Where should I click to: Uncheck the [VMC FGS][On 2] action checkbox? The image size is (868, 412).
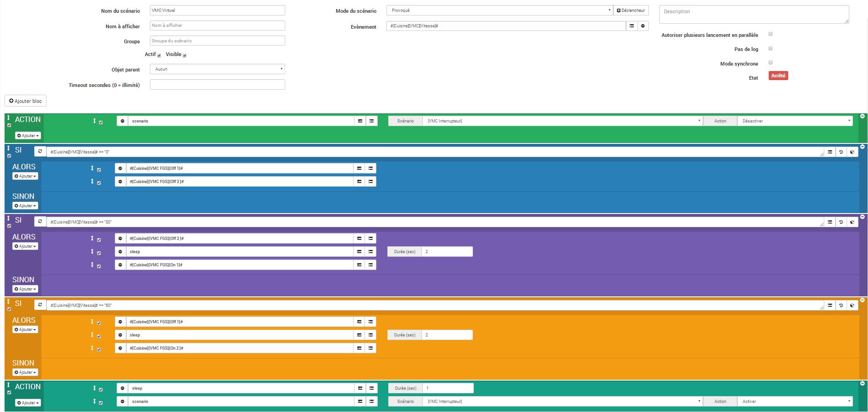tap(99, 350)
